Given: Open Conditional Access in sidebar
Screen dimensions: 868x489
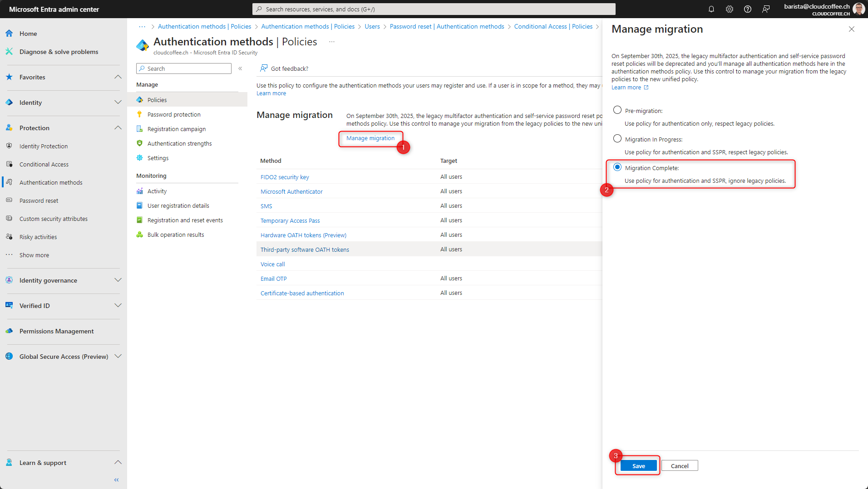Looking at the screenshot, I should [44, 164].
